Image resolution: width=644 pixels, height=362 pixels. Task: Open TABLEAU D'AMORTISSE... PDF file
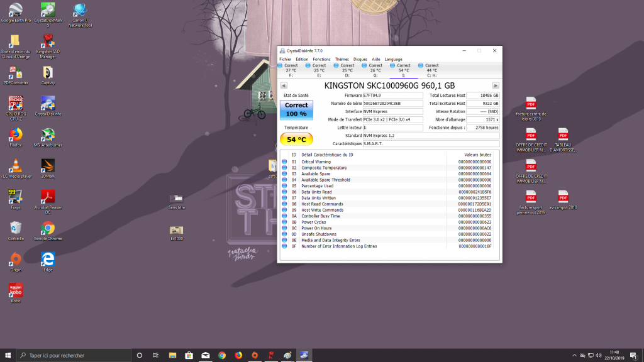click(563, 140)
